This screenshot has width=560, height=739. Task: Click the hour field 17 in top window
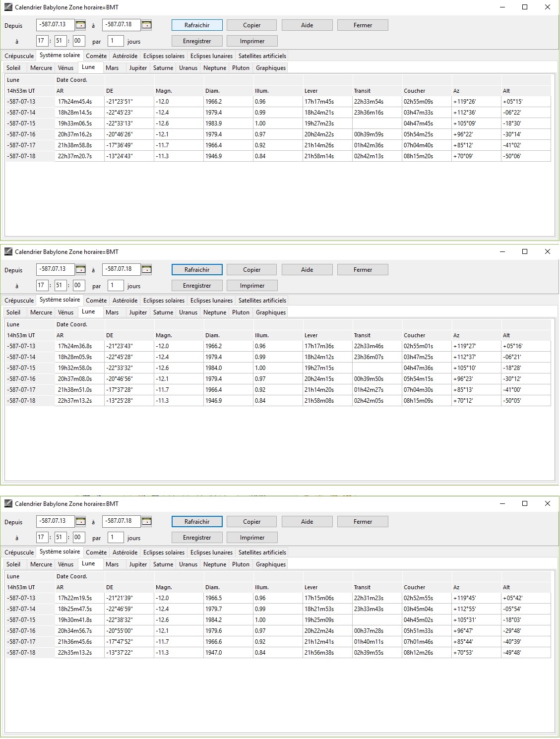[x=42, y=41]
